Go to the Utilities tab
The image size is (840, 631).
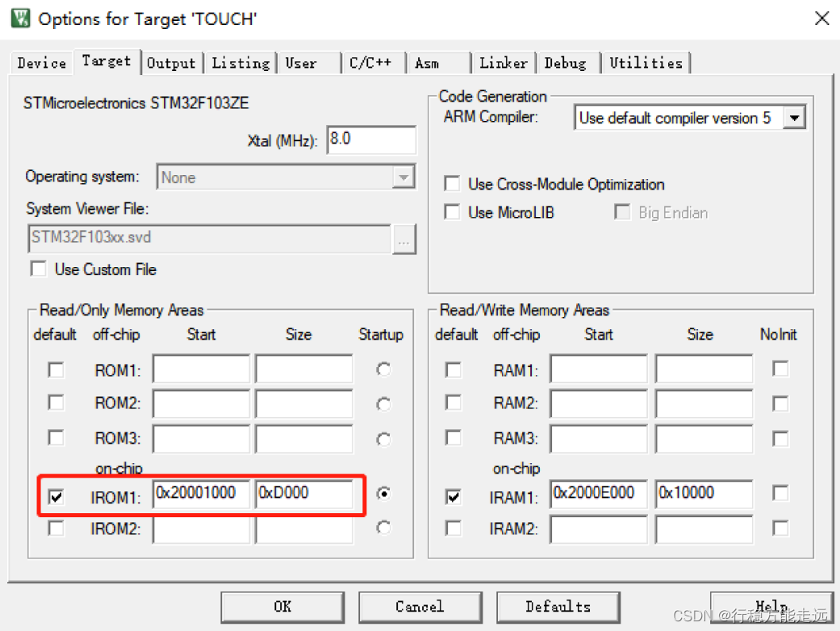646,63
